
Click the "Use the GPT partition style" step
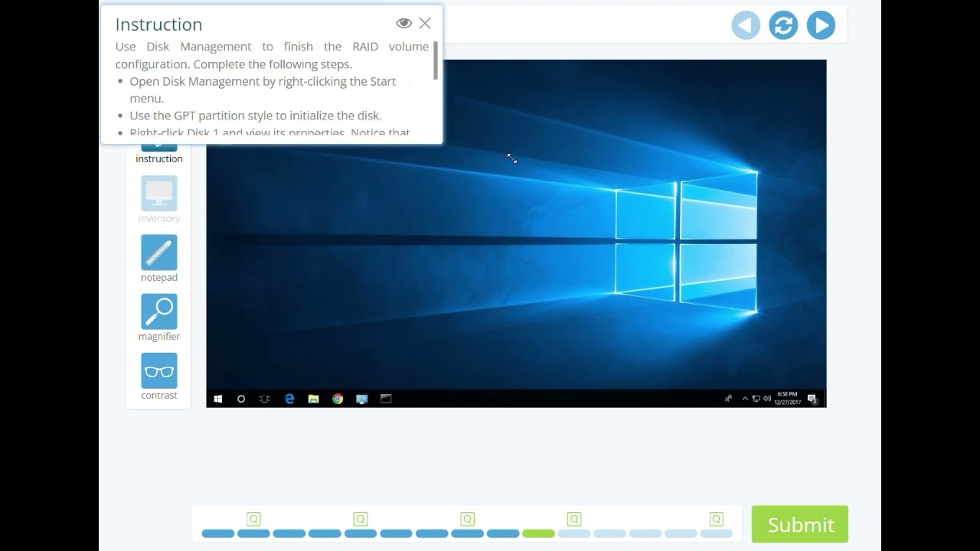256,116
